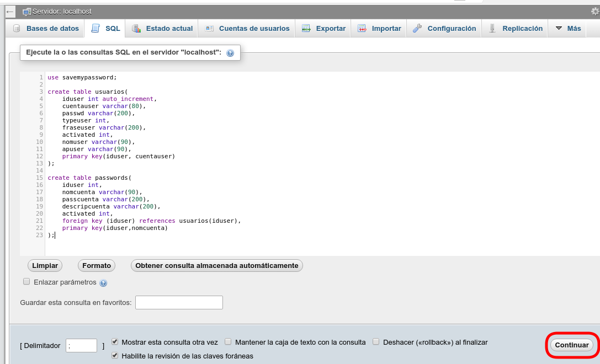
Task: Open page settings gear icon
Action: pos(595,12)
